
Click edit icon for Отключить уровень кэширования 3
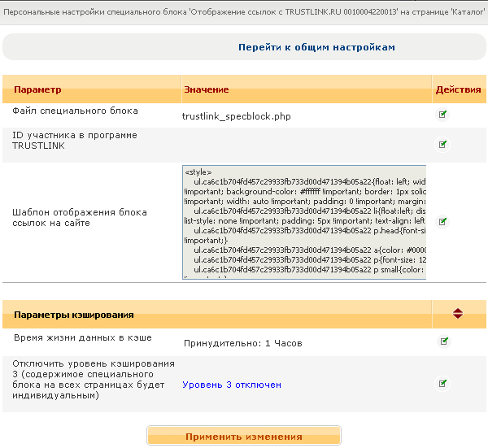pyautogui.click(x=443, y=382)
